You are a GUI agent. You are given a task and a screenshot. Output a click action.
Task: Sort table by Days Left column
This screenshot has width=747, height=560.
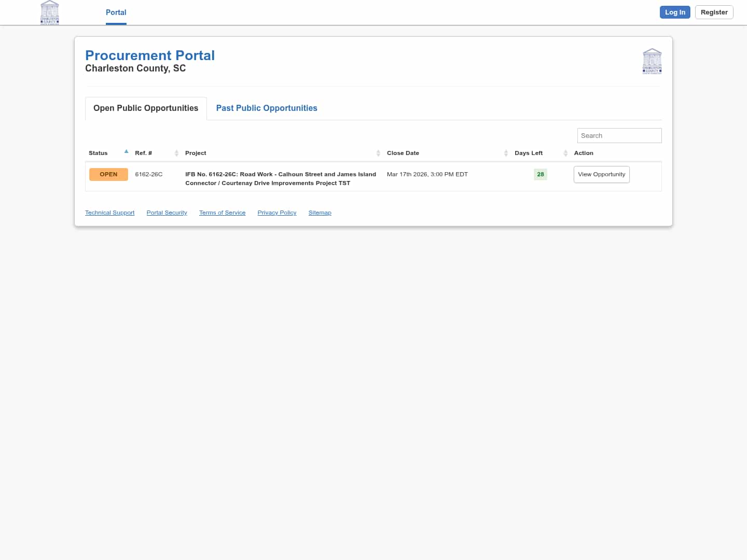click(528, 153)
